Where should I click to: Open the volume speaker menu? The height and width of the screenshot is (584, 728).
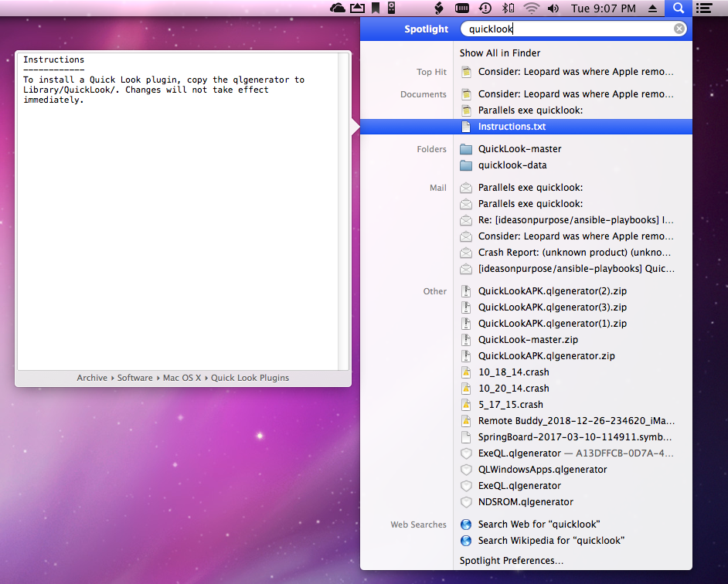tap(553, 8)
